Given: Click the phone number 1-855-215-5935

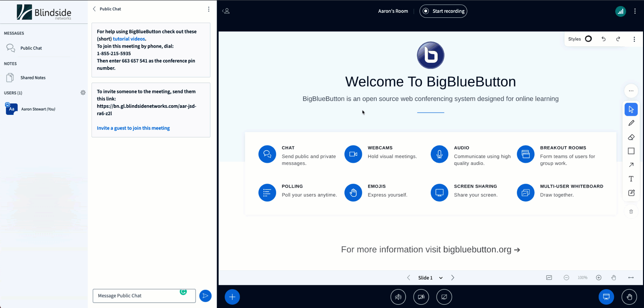Looking at the screenshot, I should click(114, 53).
